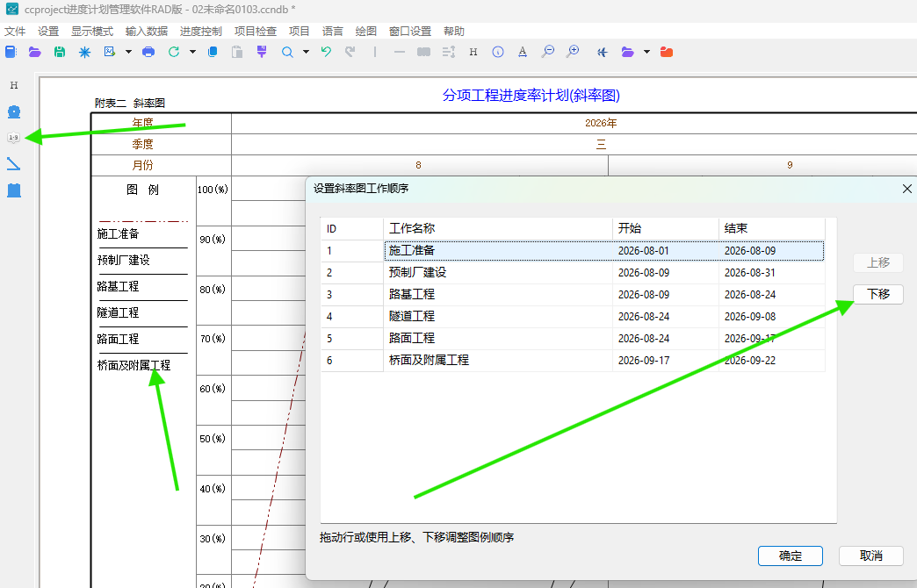The width and height of the screenshot is (917, 588).
Task: Click the grey row spacing toolbar icon
Action: [x=449, y=52]
